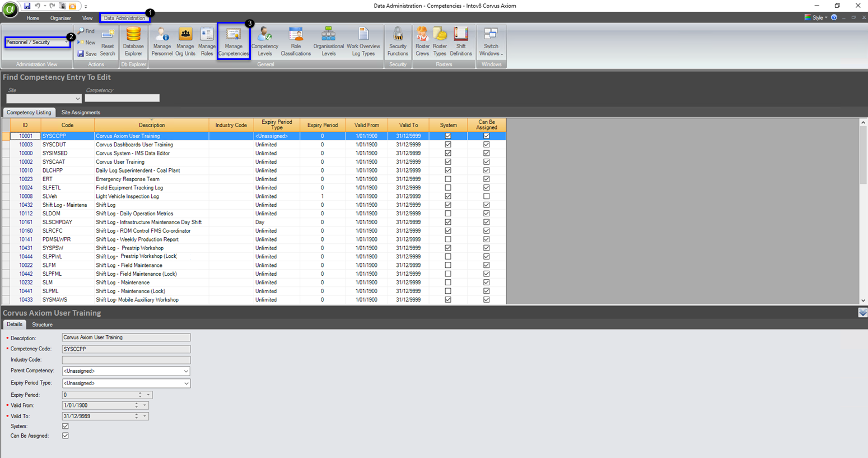The image size is (868, 458).
Task: Open the View ribbon tab
Action: tap(87, 18)
